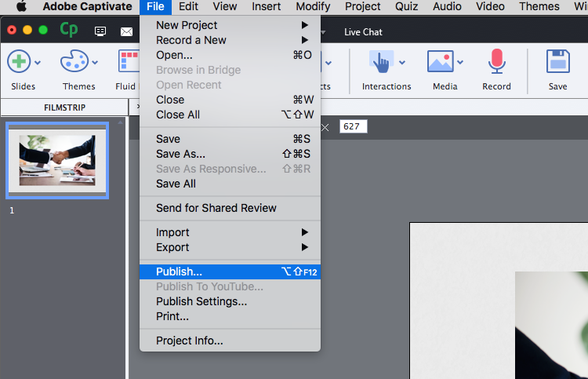
Task: Click the 627 dimension input field
Action: tap(354, 126)
